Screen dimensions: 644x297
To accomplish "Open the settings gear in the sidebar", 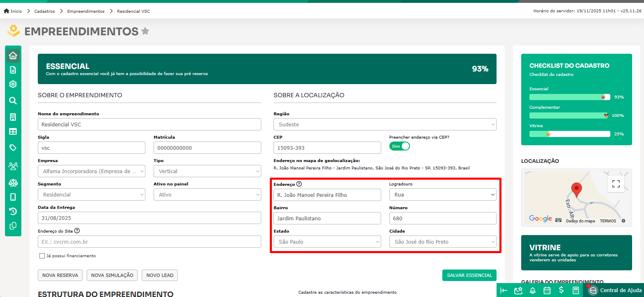I will point(13,84).
